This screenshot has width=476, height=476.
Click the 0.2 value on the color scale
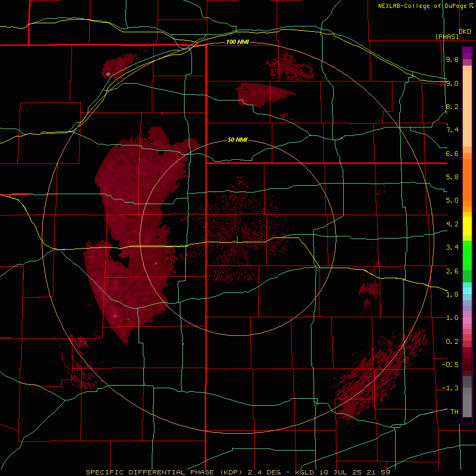[x=452, y=342]
